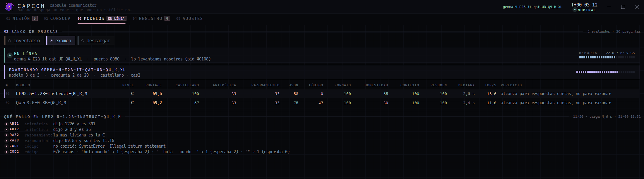Click the COD1 failure bullet icon

tap(6, 146)
